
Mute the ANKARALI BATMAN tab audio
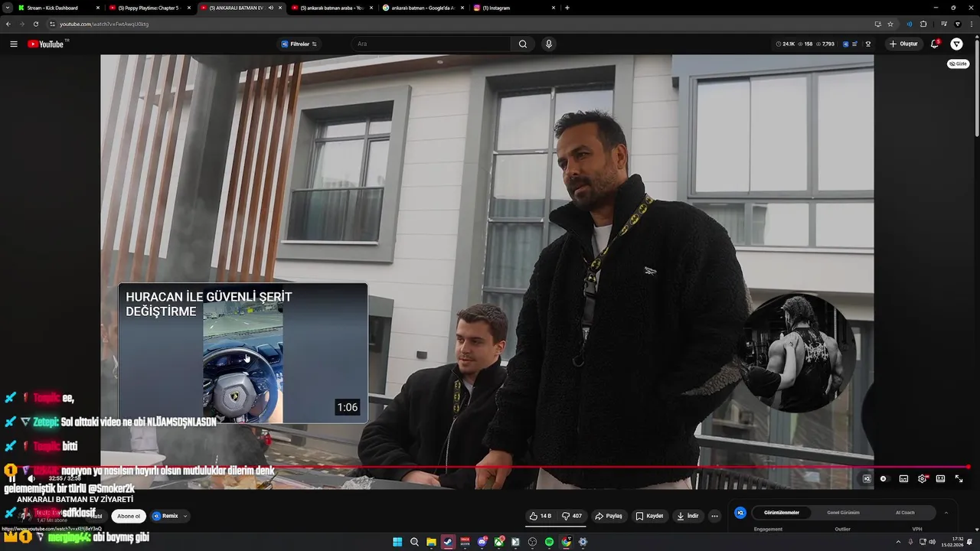click(270, 8)
